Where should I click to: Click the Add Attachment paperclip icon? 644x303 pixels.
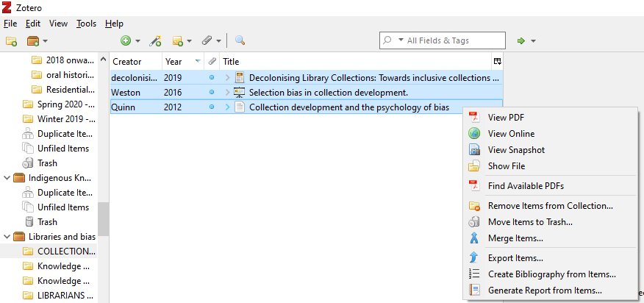(x=207, y=40)
